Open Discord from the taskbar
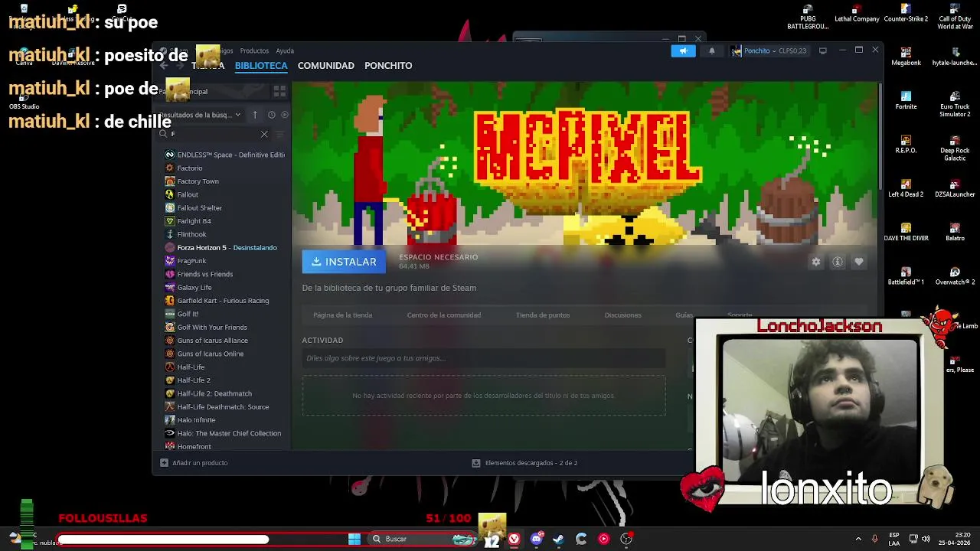This screenshot has width=980, height=551. (x=536, y=539)
